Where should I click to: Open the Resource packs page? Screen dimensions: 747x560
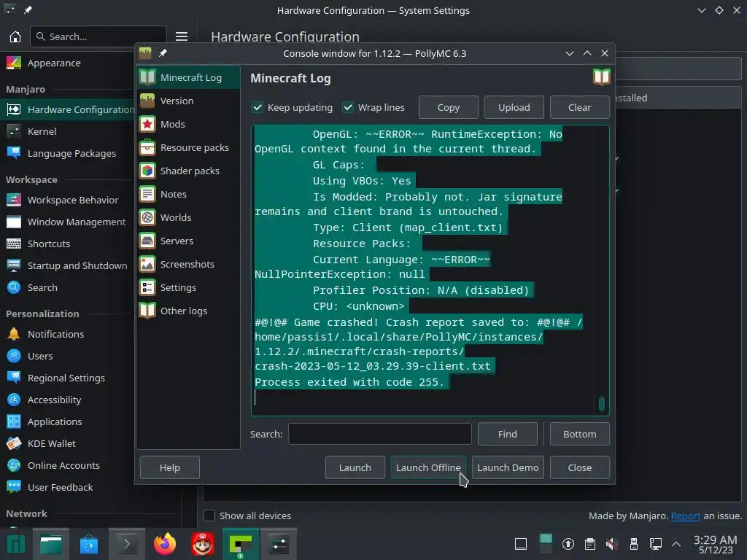tap(188, 147)
